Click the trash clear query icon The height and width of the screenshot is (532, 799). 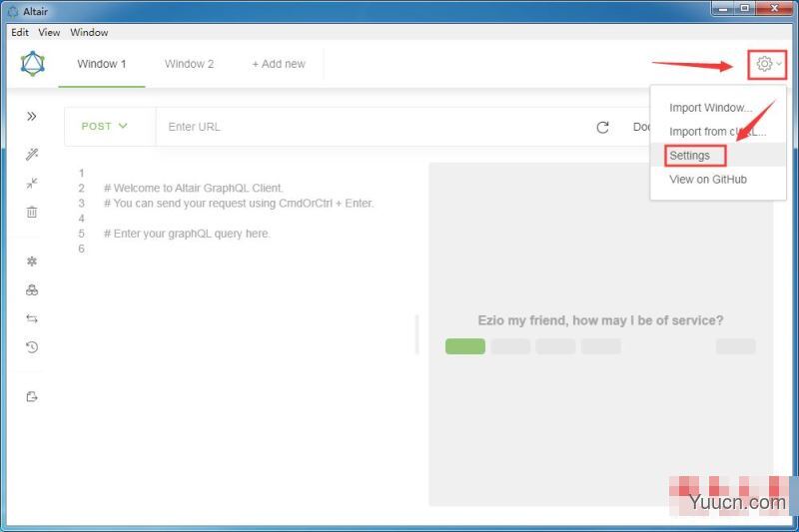pyautogui.click(x=32, y=212)
